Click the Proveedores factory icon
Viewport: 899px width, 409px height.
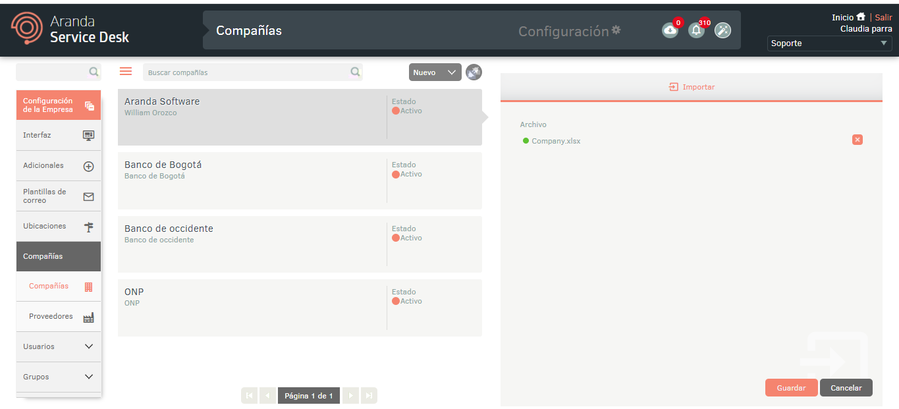click(88, 317)
